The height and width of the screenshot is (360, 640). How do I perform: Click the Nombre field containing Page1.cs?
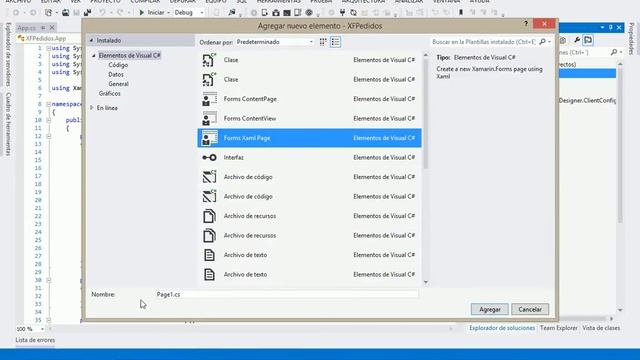(287, 294)
